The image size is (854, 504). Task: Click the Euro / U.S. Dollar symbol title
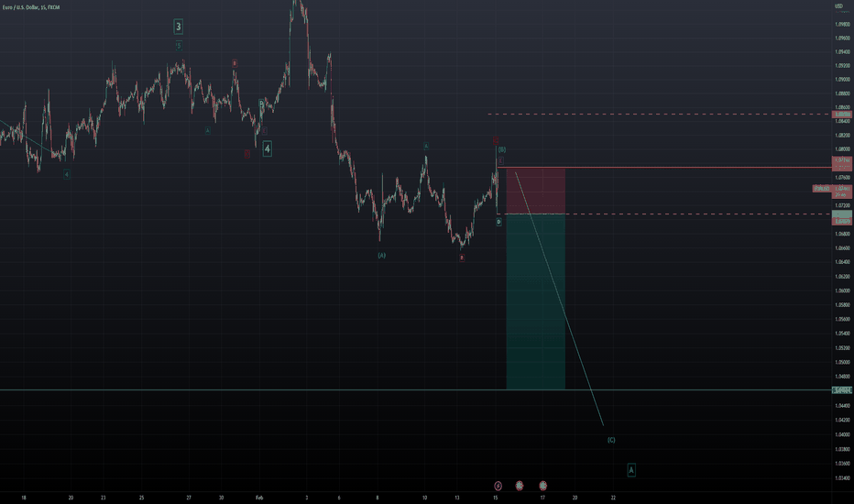30,7
